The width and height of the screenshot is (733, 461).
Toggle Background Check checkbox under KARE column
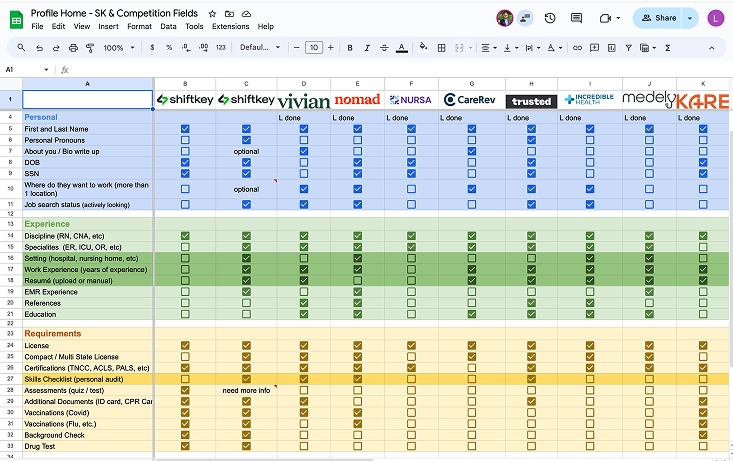click(703, 435)
